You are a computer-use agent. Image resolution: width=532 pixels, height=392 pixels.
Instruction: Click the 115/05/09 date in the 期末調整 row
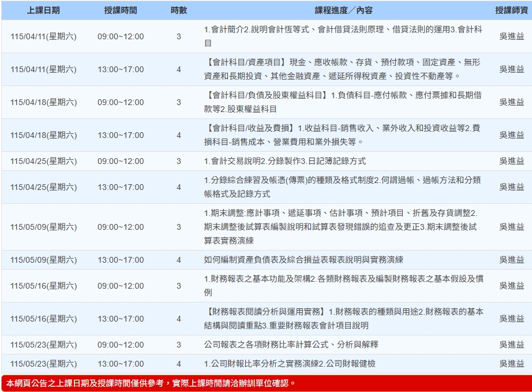pos(43,227)
